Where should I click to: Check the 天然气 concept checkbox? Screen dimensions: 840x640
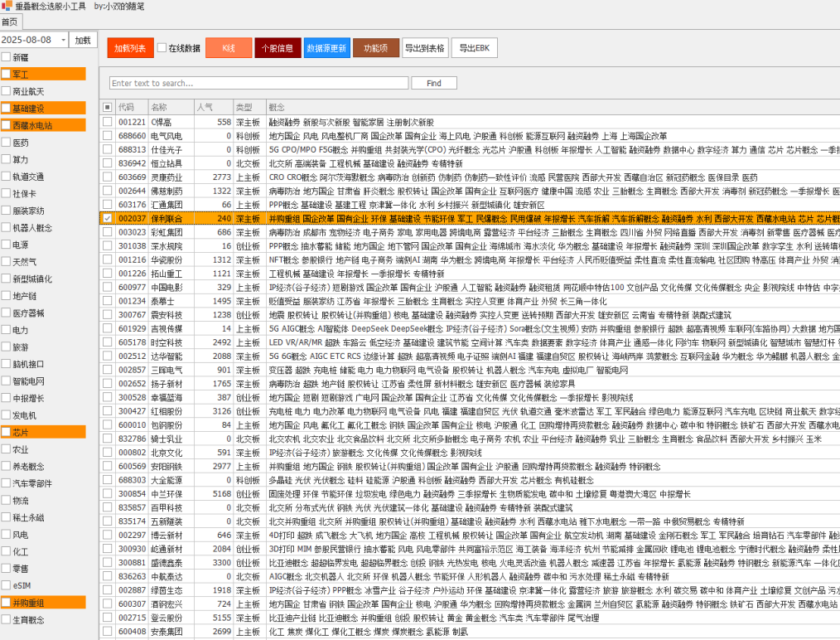(x=6, y=262)
